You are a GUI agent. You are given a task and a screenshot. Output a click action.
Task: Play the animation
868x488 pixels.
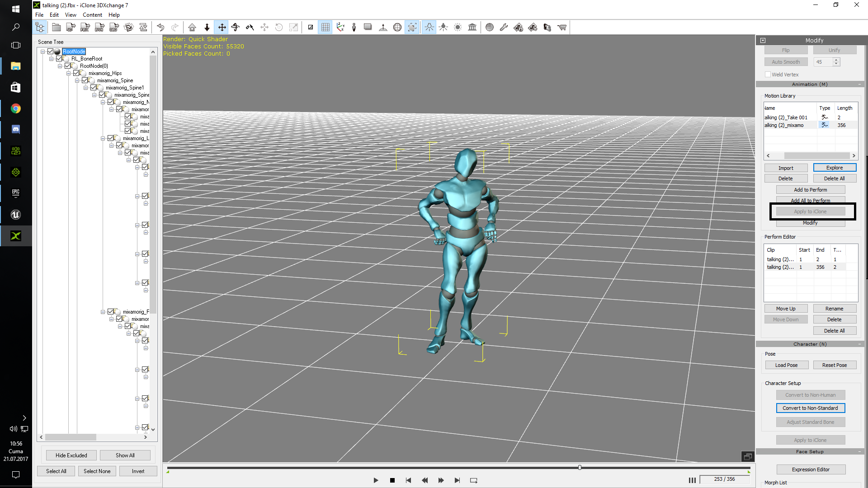(376, 480)
